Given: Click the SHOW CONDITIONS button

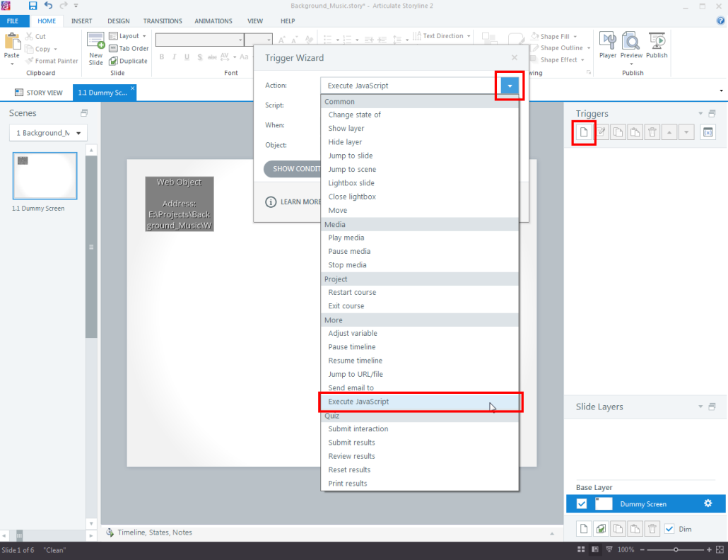Looking at the screenshot, I should [295, 168].
